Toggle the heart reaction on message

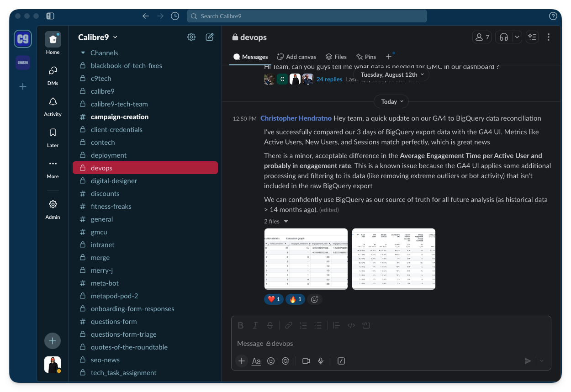click(274, 299)
